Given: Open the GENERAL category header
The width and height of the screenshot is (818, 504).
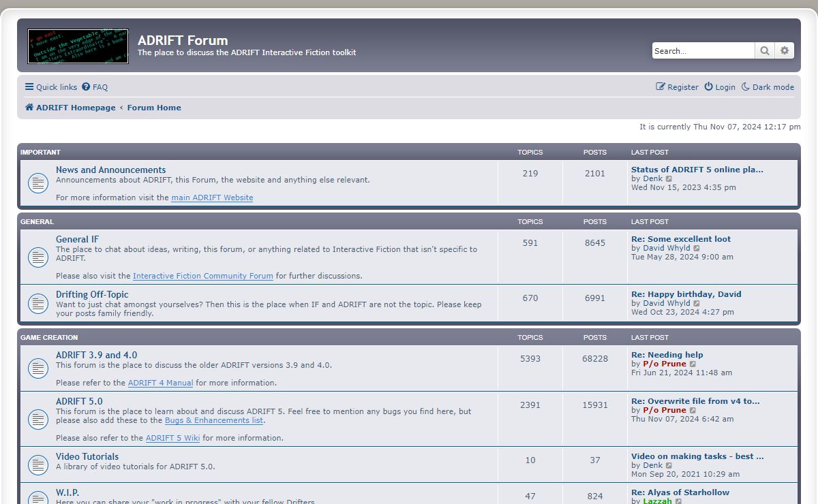Looking at the screenshot, I should [37, 222].
